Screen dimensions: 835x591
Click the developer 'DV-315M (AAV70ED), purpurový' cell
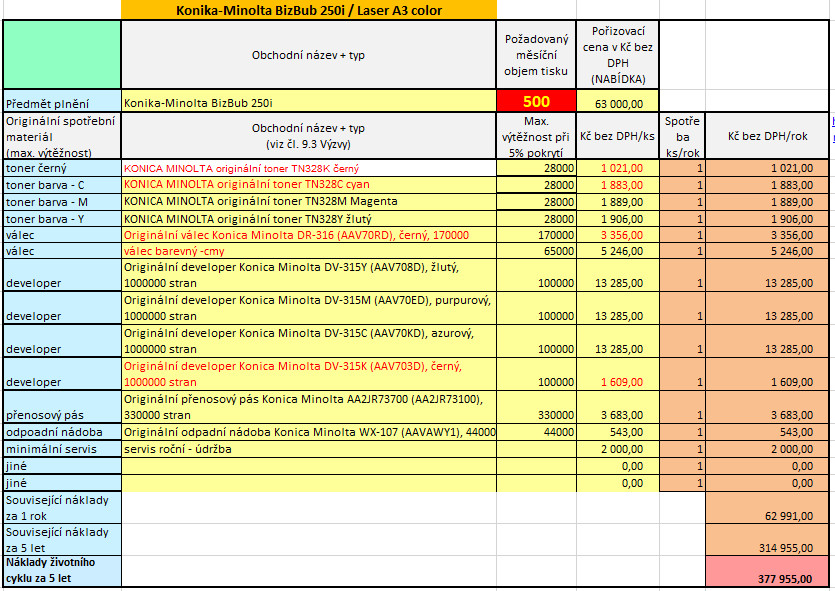click(309, 308)
